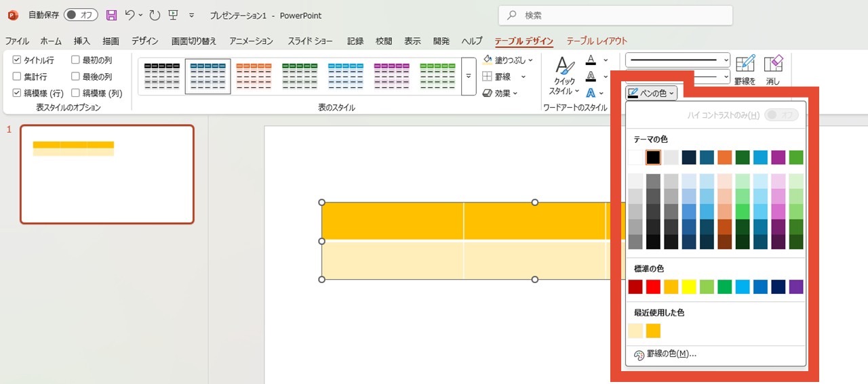Open the 挿入 (Insert) ribbon tab
Screen dimensions: 868x384
[x=82, y=41]
